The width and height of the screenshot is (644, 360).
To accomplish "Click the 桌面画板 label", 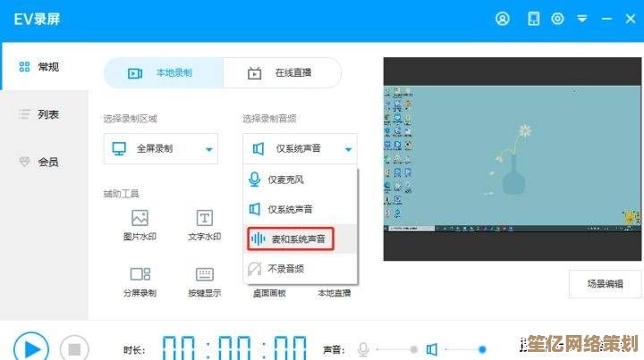I will click(269, 293).
